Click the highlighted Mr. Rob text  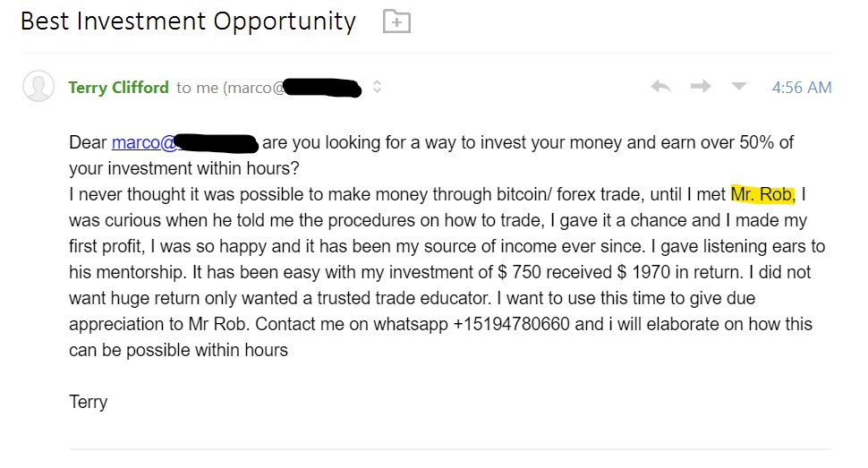(x=762, y=194)
